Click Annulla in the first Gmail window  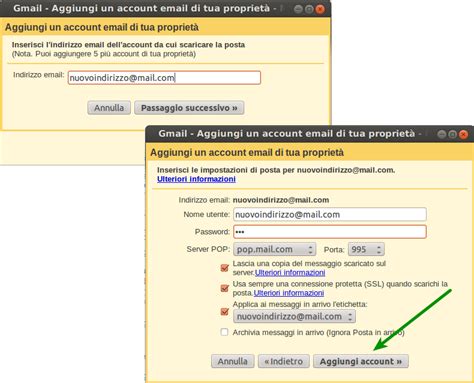(109, 108)
